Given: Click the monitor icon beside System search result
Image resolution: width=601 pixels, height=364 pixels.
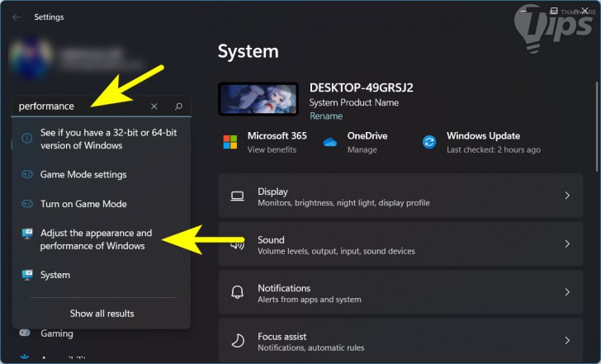Looking at the screenshot, I should click(27, 275).
